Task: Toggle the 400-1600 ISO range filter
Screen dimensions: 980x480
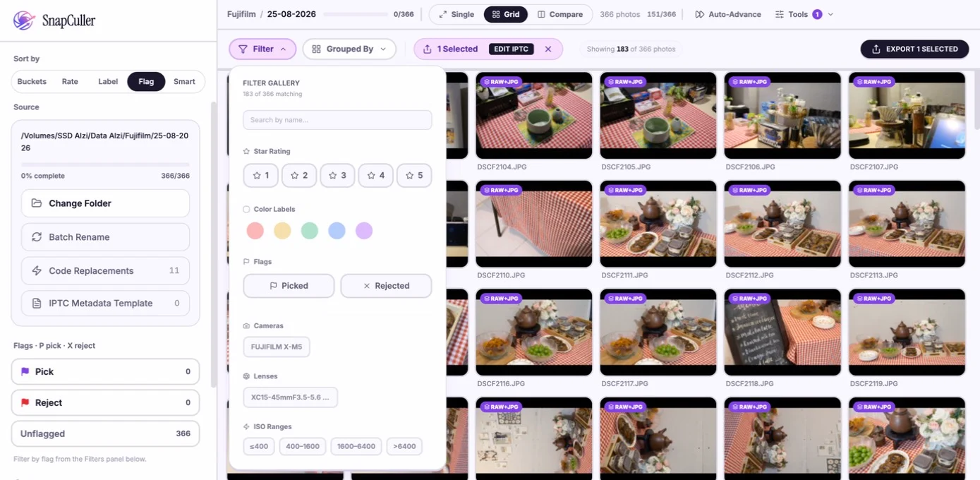Action: [303, 446]
